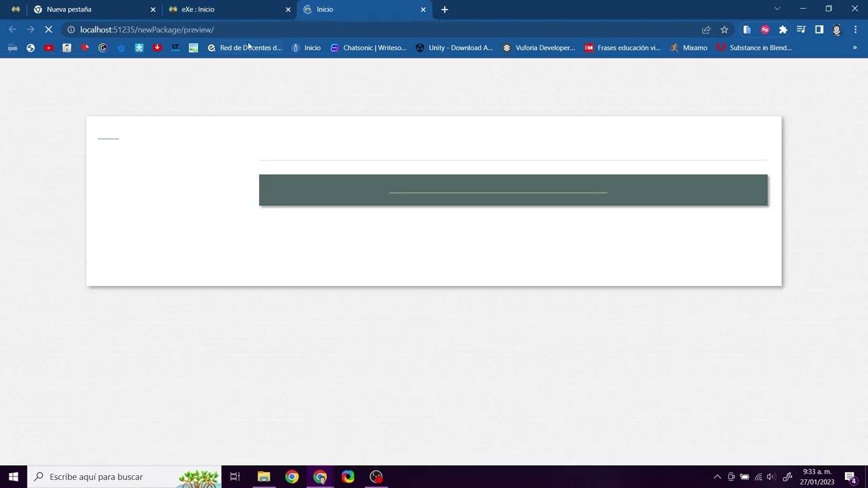This screenshot has width=868, height=488.
Task: Open the active Chrome window taskbar icon
Action: click(x=320, y=476)
